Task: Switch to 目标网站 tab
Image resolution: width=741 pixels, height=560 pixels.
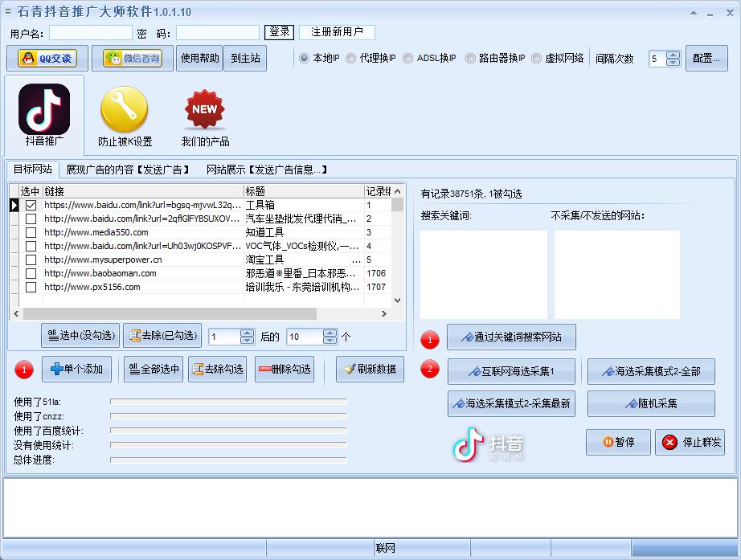Action: point(32,170)
